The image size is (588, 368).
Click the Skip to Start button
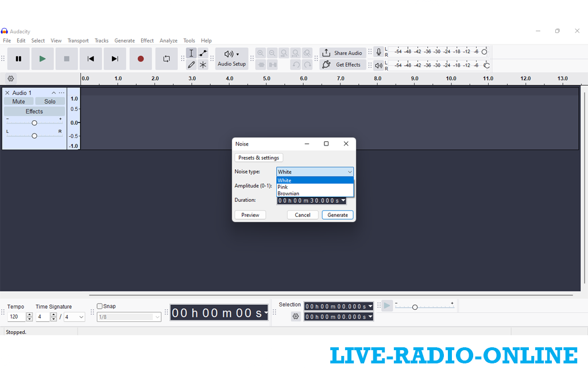click(91, 59)
